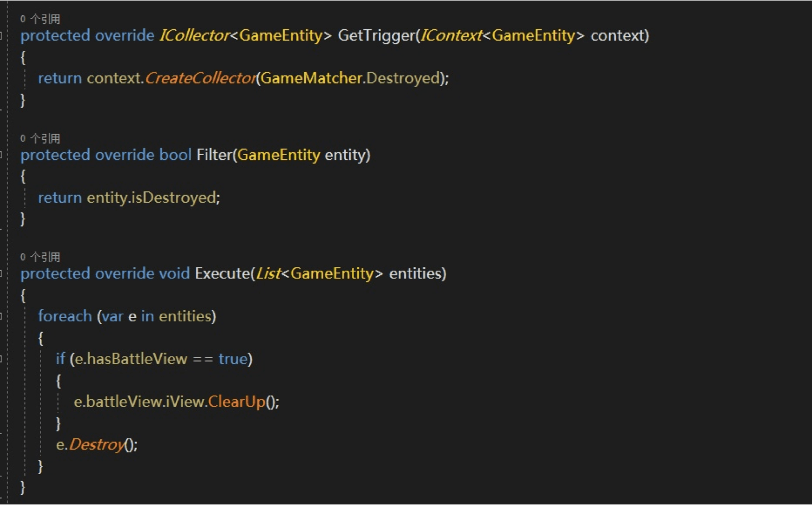This screenshot has height=505, width=812.
Task: Click the bool keyword
Action: pyautogui.click(x=175, y=155)
